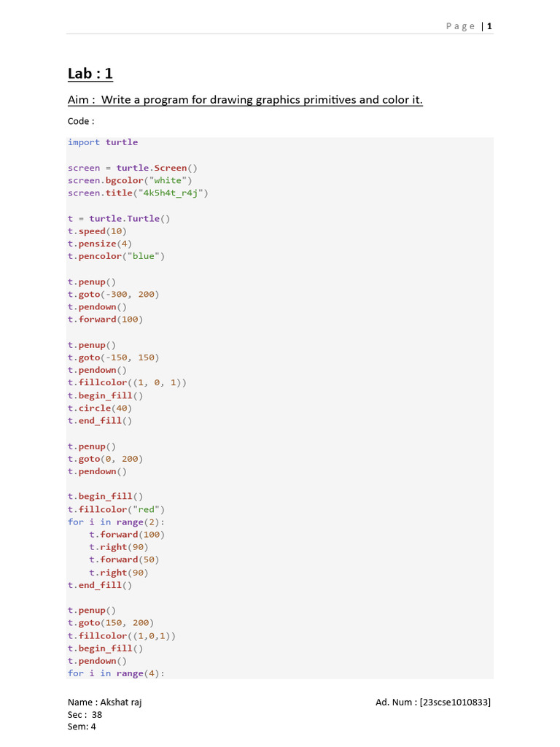Image resolution: width=560 pixels, height=747 pixels.
Task: Click the t.goto(-300, 200) line
Action: click(113, 295)
